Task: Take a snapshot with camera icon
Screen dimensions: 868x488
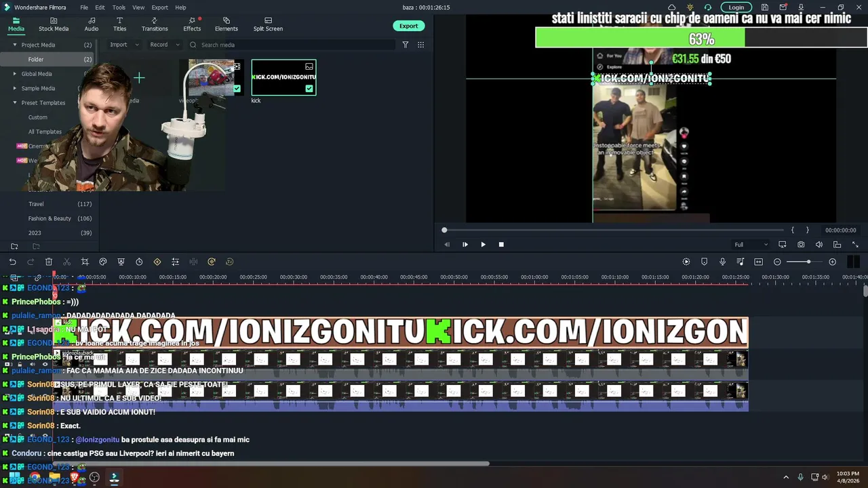Action: pos(801,245)
